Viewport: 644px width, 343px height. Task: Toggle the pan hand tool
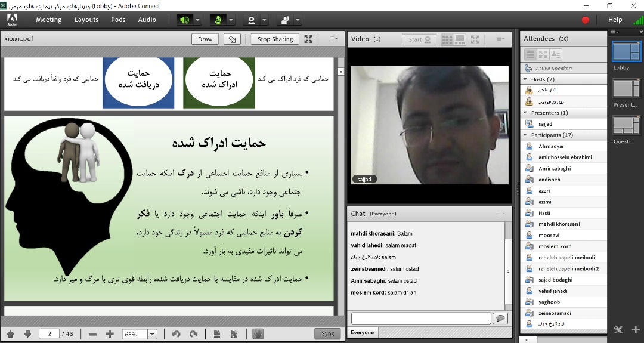click(258, 334)
